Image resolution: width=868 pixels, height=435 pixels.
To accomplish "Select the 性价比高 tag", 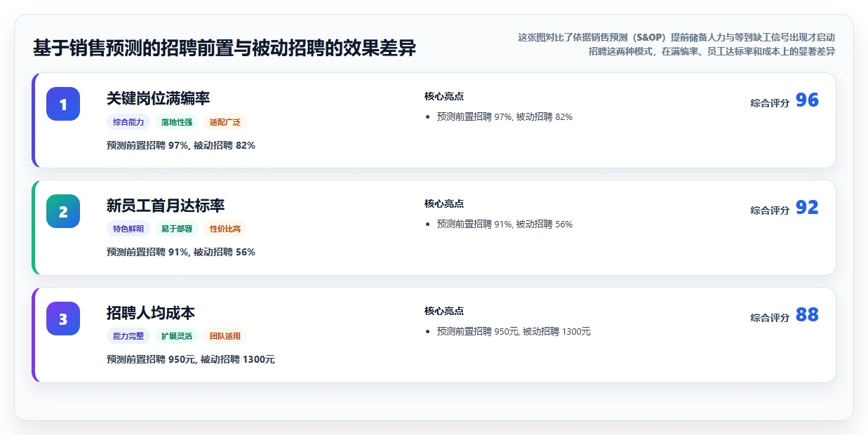I will point(225,229).
